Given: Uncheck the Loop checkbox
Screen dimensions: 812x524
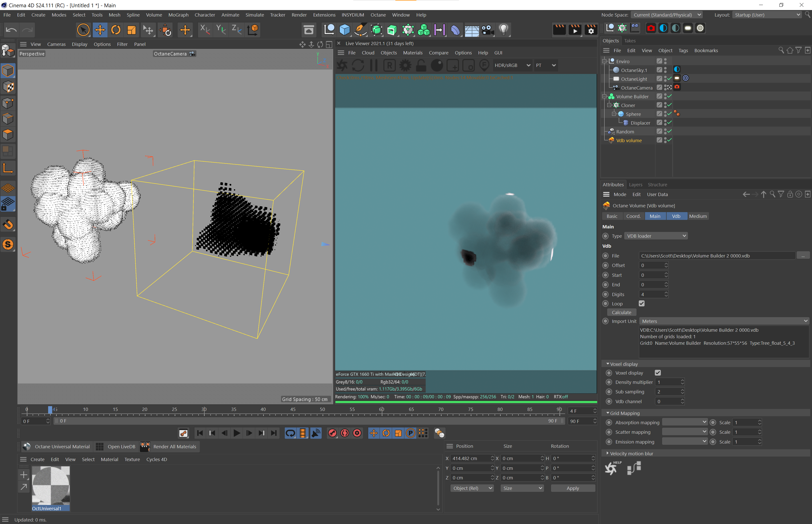Looking at the screenshot, I should tap(642, 304).
